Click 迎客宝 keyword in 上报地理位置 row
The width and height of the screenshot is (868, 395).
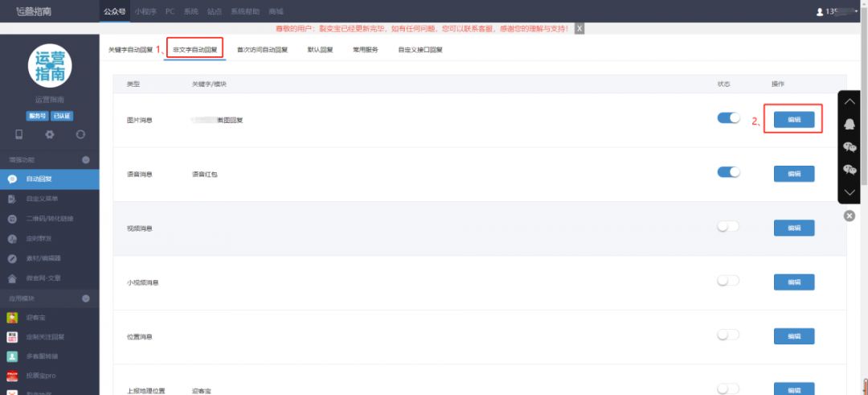(x=201, y=391)
